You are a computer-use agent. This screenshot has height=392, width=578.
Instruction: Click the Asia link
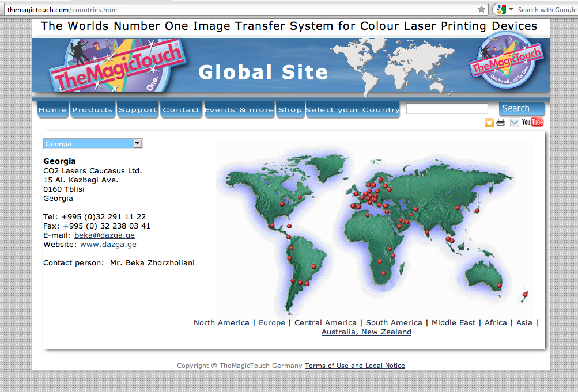(524, 323)
